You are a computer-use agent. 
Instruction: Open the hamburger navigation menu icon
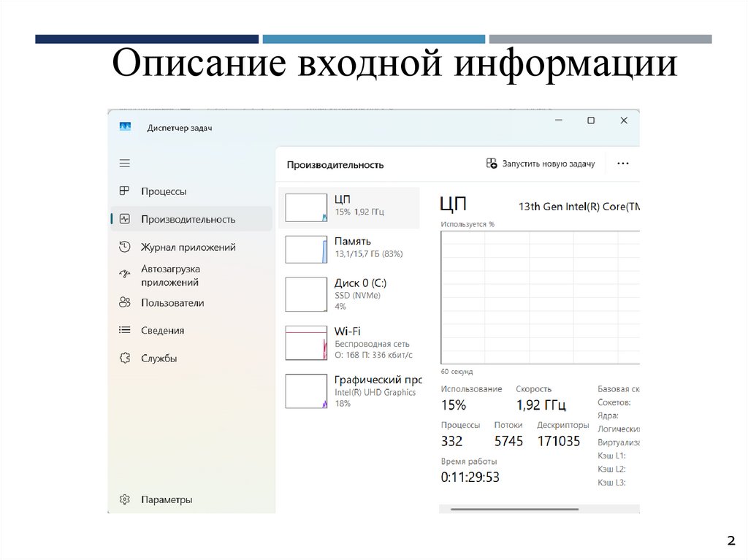(x=124, y=164)
